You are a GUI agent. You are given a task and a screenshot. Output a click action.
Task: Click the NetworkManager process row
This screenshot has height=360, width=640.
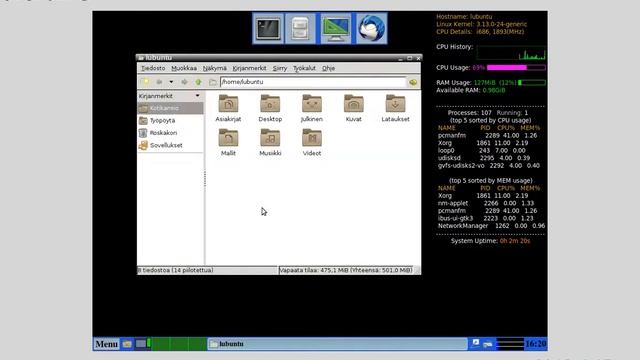[x=491, y=226]
